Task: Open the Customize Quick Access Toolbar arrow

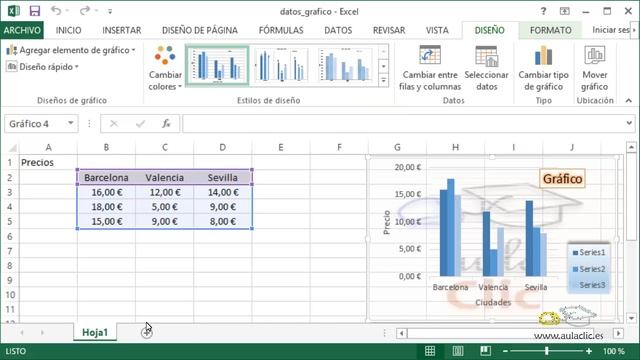Action: click(x=110, y=11)
